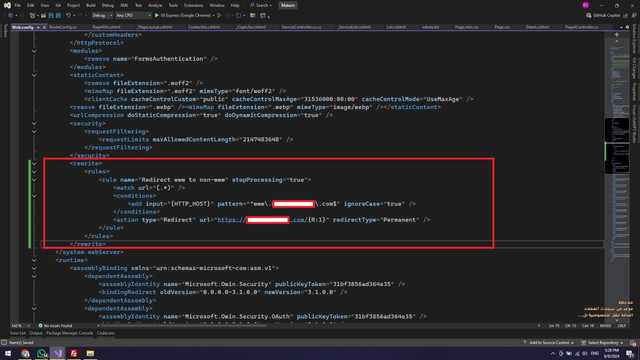Click the Windows Start button
The width and height of the screenshot is (640, 360).
point(8,353)
